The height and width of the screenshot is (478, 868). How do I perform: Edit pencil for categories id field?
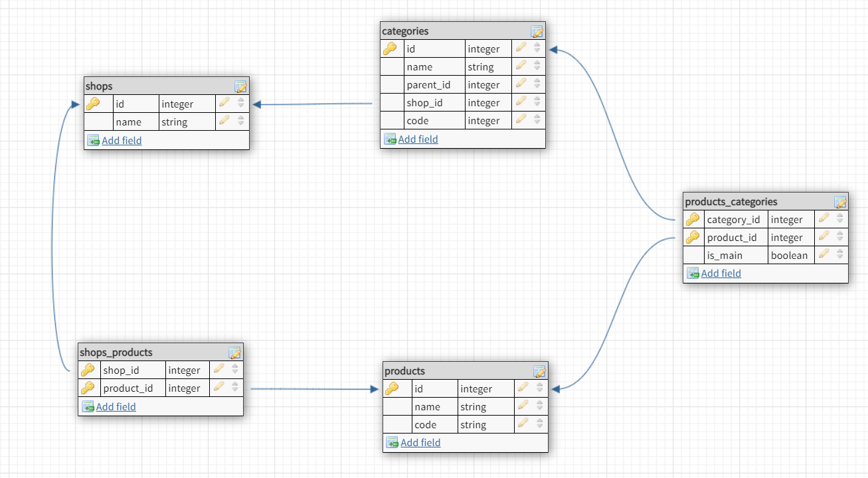tap(521, 48)
